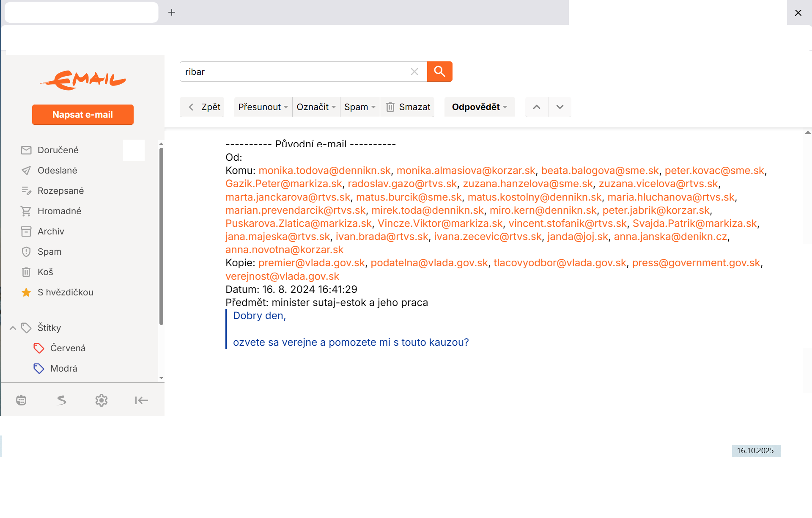Click the premier@vlada.gov.sk address link
812x518 pixels.
(x=311, y=263)
